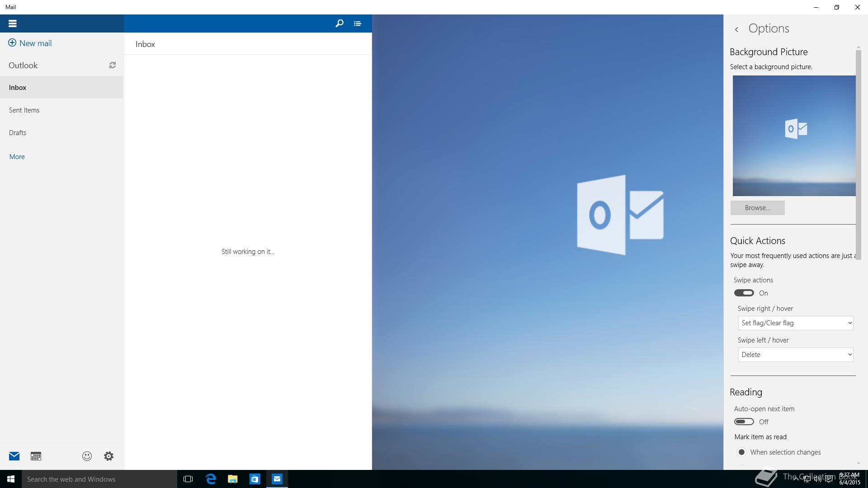Click the taskbar clock showing 6/4/2015

click(849, 479)
